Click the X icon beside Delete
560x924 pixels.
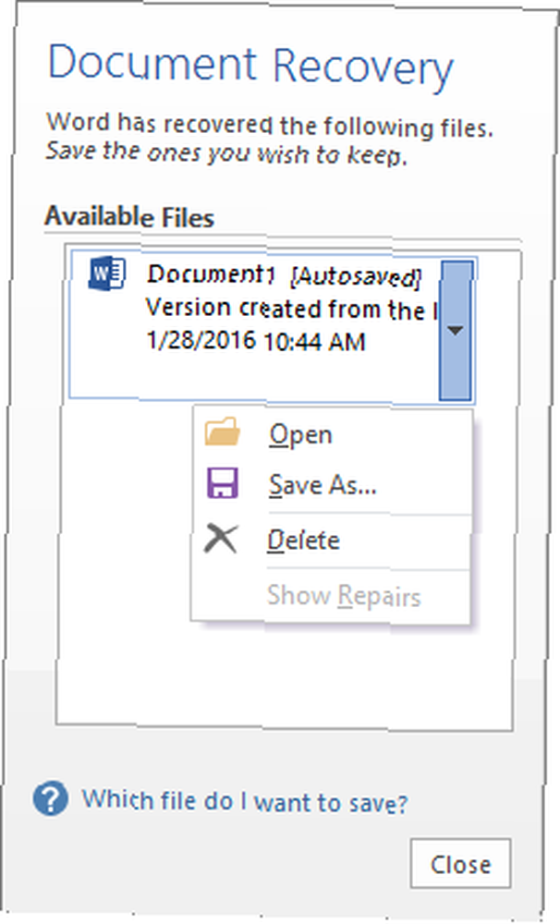(x=221, y=538)
